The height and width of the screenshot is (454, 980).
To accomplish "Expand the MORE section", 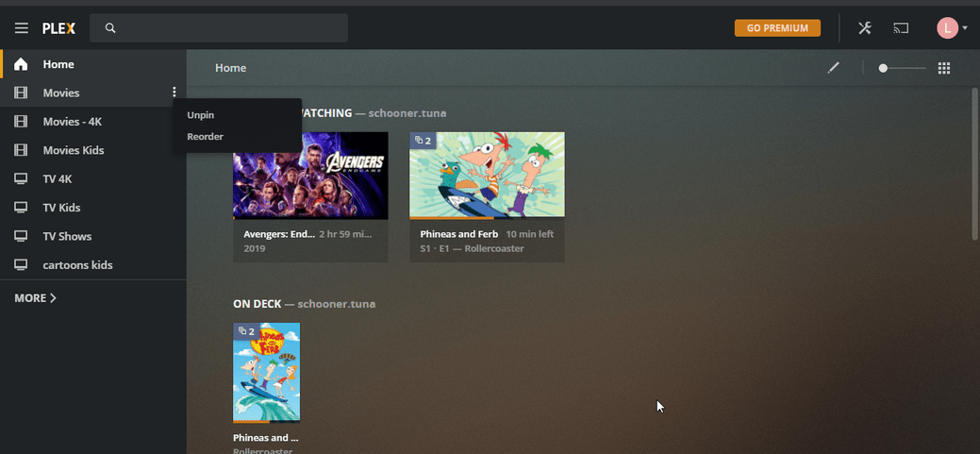I will click(35, 298).
